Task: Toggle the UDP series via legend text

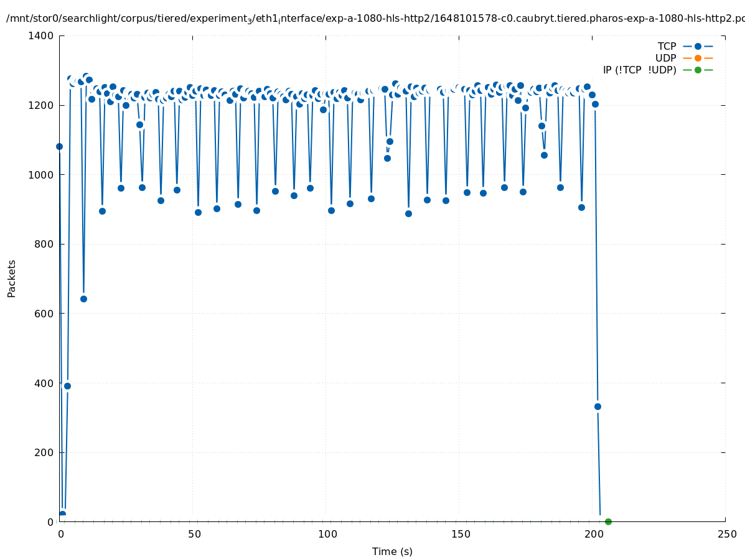Action: click(665, 58)
